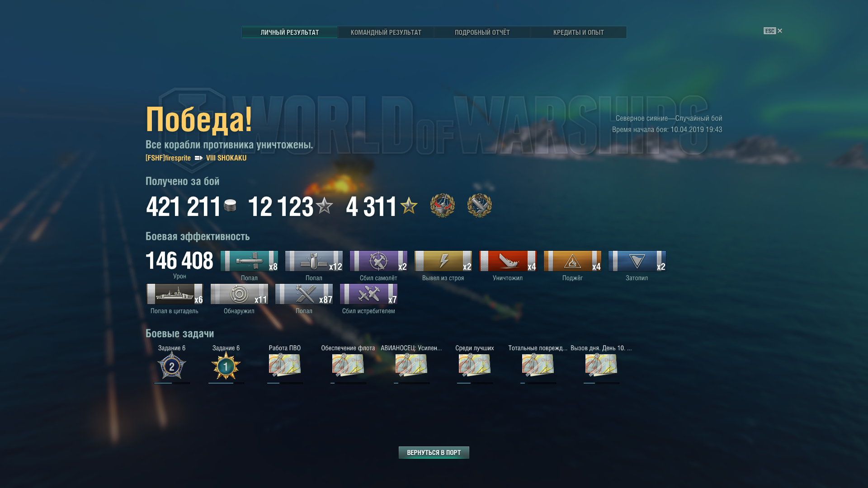
Task: Select the Сбил самолёт ribbon
Action: [378, 261]
